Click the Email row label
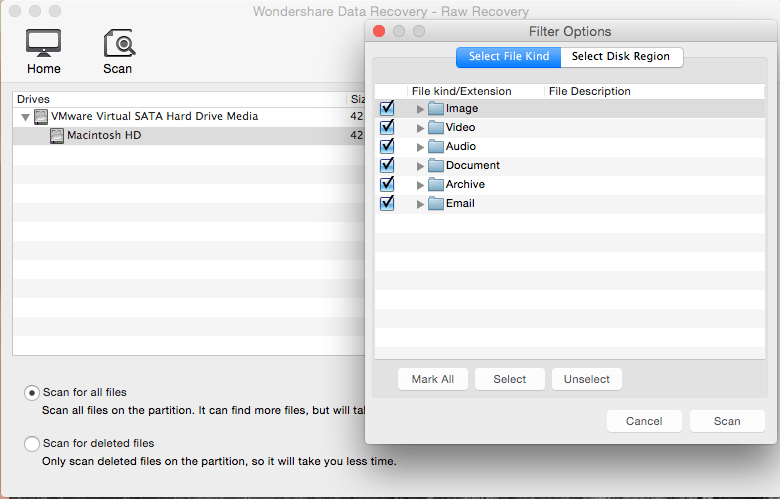The width and height of the screenshot is (780, 499). (460, 203)
